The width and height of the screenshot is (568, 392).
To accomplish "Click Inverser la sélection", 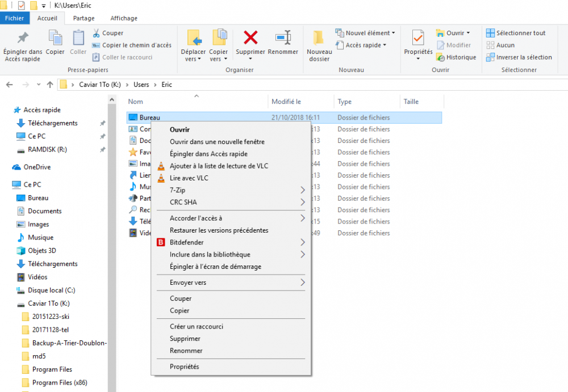I will (x=519, y=57).
